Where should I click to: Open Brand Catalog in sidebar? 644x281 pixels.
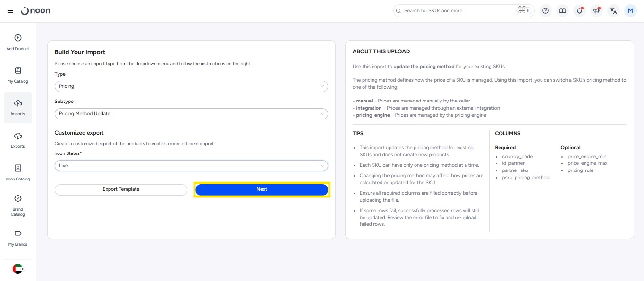(18, 205)
